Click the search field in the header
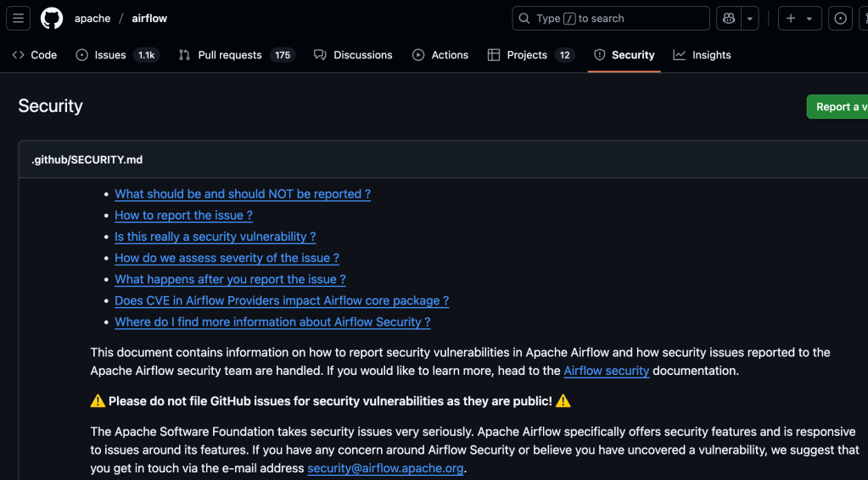This screenshot has height=480, width=868. point(611,18)
